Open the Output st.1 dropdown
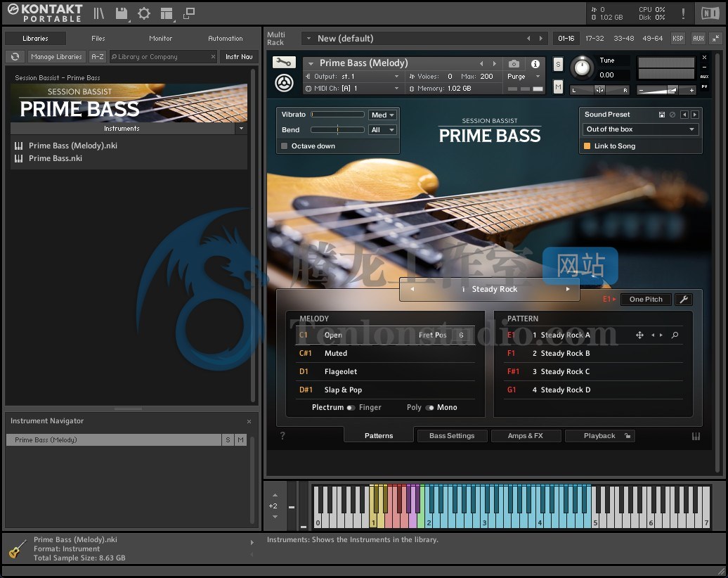Viewport: 728px width, 578px height. (353, 76)
